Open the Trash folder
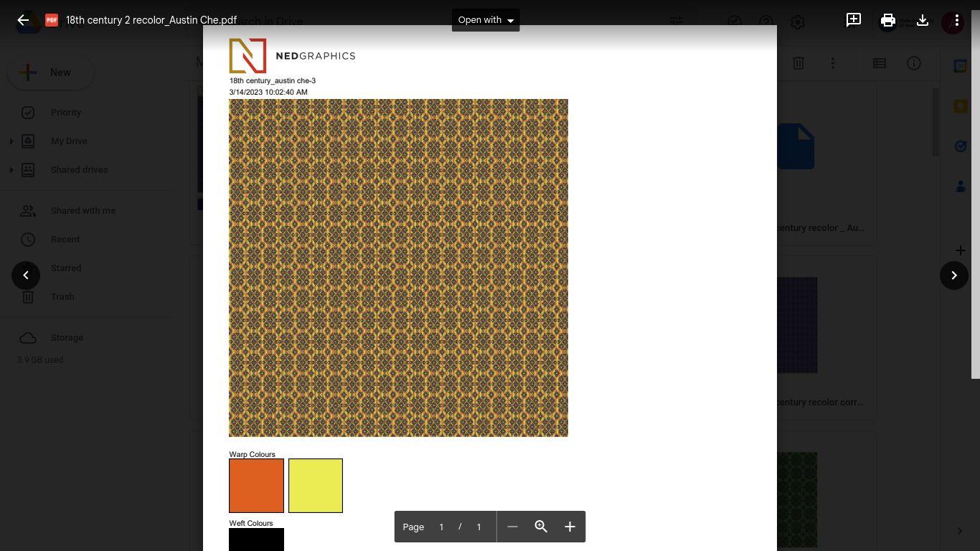 [x=62, y=297]
